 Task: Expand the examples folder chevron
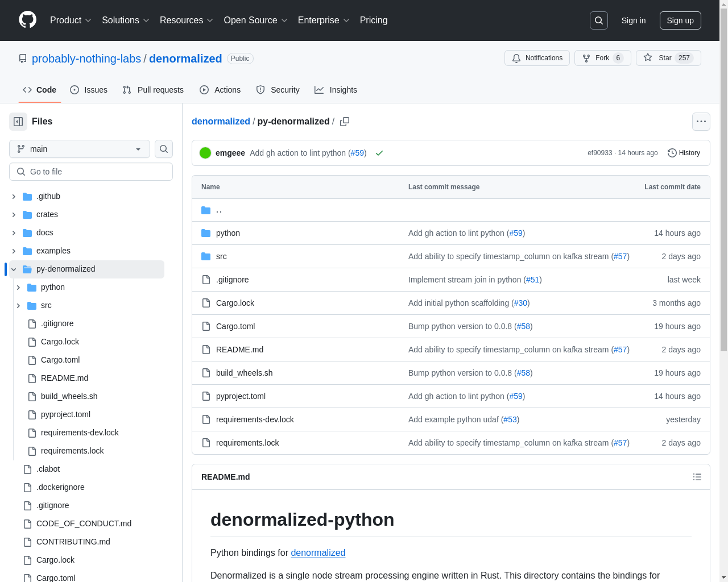(14, 251)
